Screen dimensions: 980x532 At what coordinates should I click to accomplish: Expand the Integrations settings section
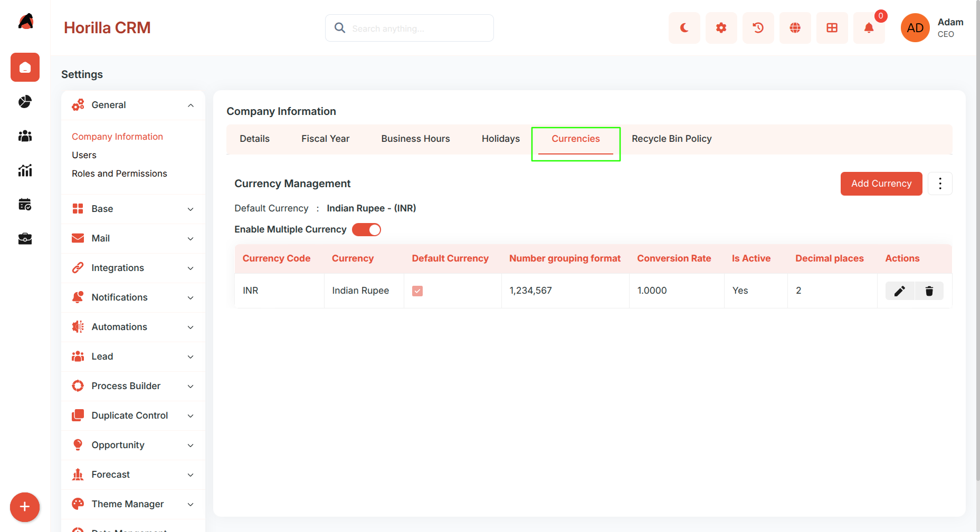pos(133,268)
